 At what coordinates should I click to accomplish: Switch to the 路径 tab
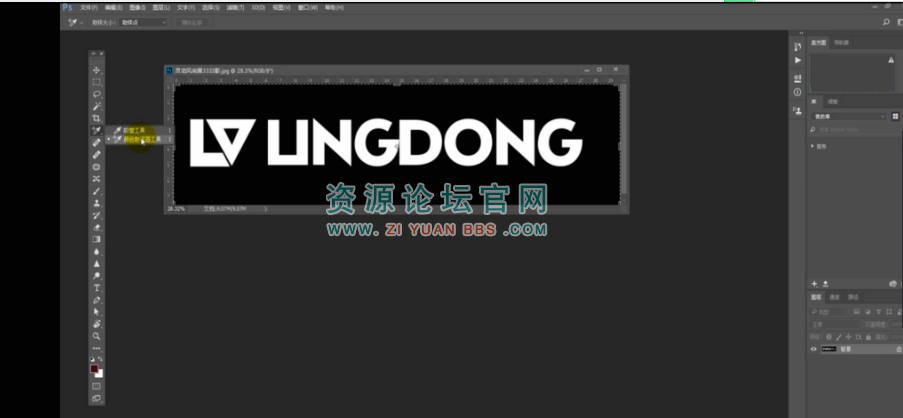(853, 297)
